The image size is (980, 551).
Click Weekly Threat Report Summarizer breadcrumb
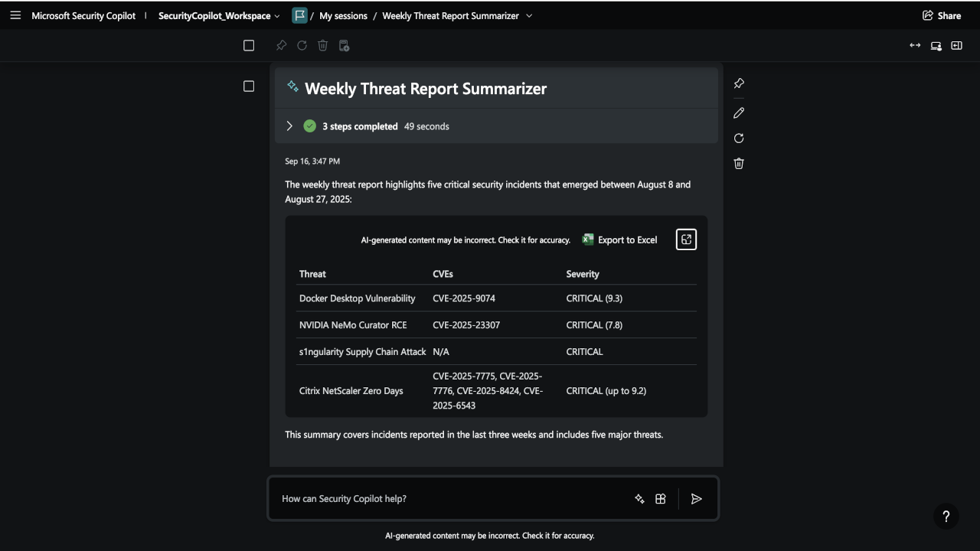click(x=450, y=15)
